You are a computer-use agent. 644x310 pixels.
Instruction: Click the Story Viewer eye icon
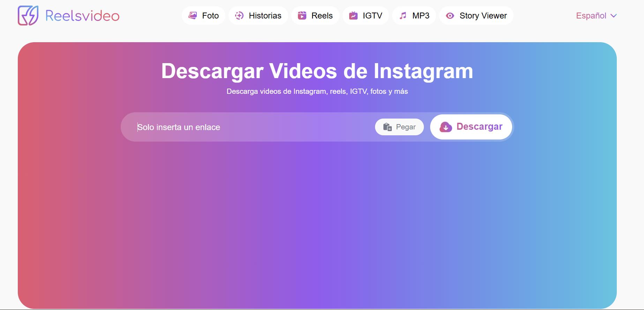[x=450, y=16]
